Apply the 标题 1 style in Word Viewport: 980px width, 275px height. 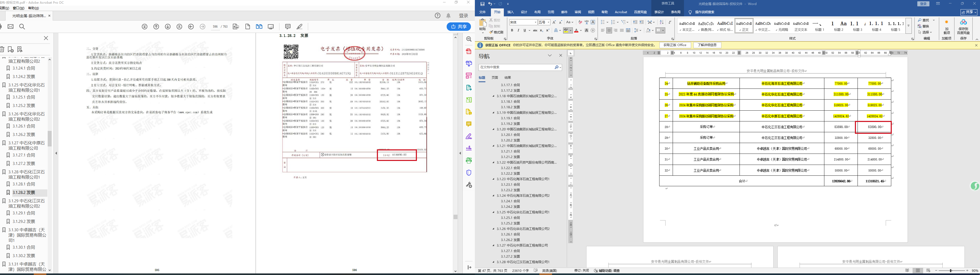point(819,26)
